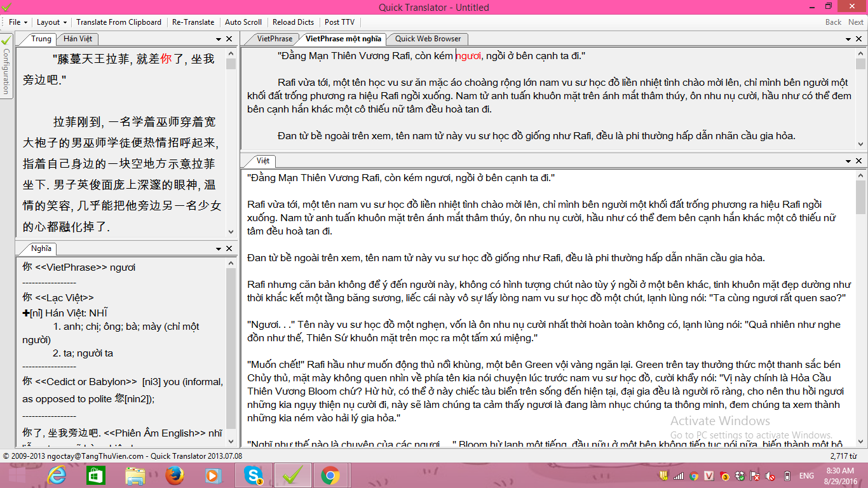The height and width of the screenshot is (488, 868).
Task: Open File Explorer folder icon
Action: (135, 475)
